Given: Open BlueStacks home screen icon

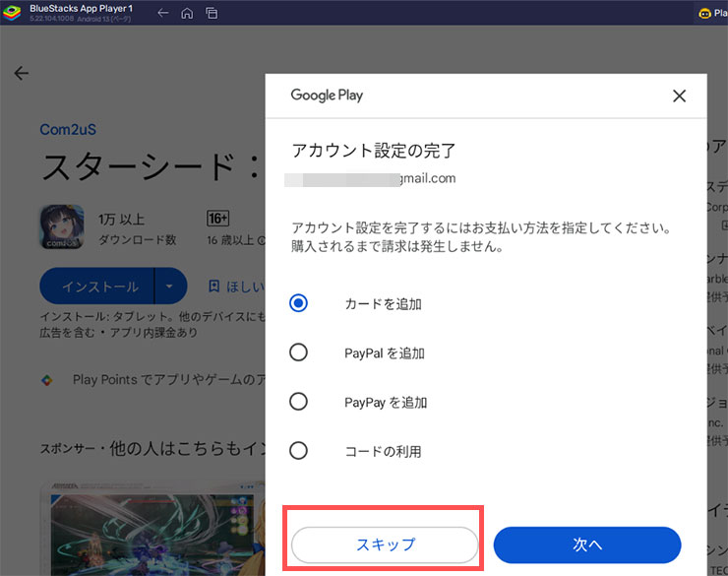Looking at the screenshot, I should pos(187,13).
